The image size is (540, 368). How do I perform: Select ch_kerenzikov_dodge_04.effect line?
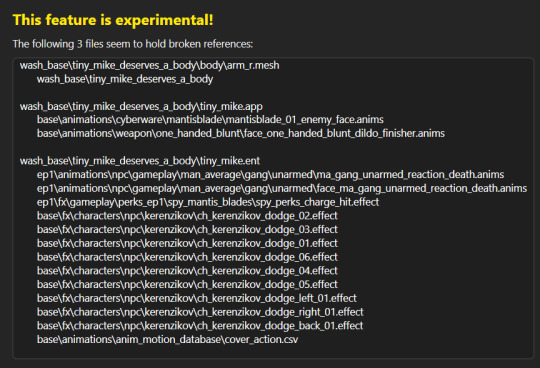tap(187, 271)
